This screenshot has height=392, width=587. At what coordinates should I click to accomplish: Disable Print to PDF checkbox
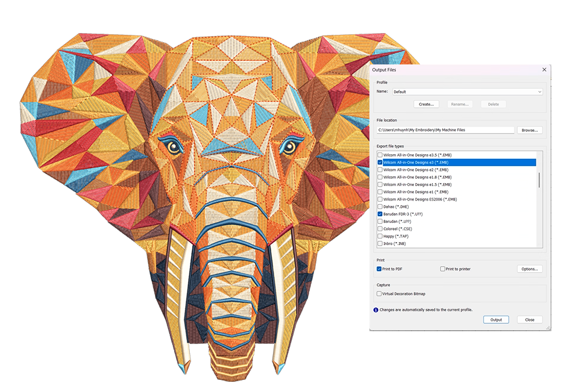[379, 269]
